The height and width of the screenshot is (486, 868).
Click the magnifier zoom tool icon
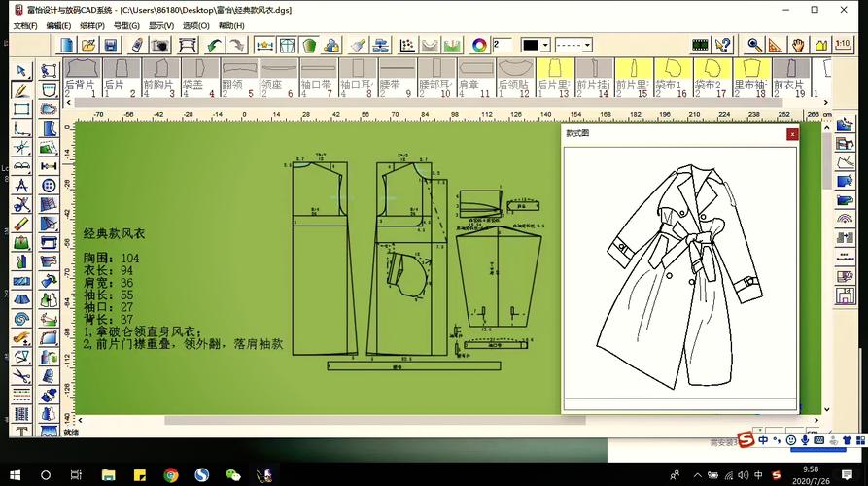click(753, 45)
